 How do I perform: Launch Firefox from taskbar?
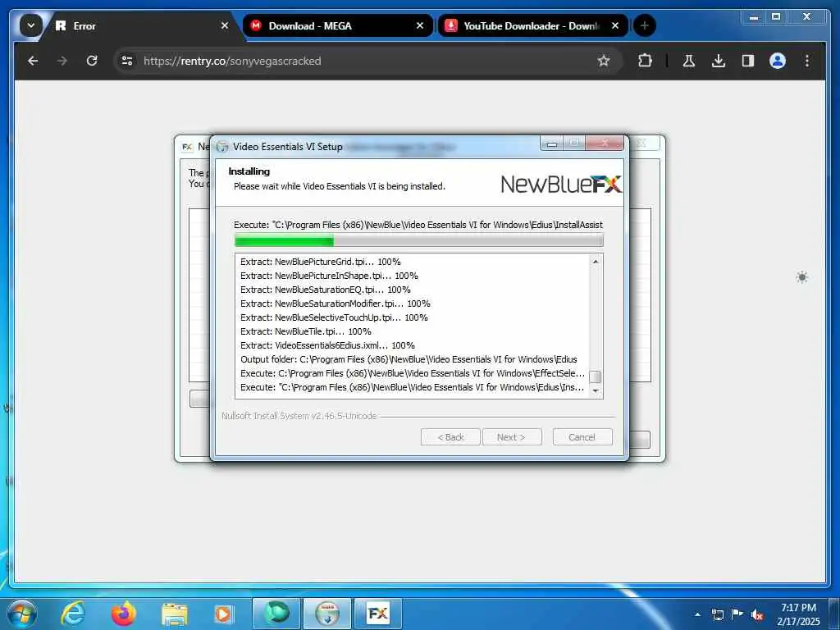click(124, 614)
